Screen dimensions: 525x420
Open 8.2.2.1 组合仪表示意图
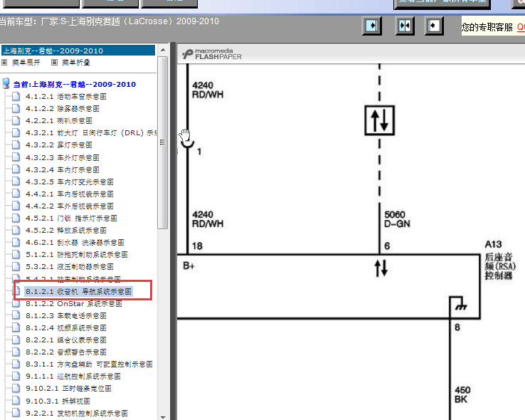click(x=66, y=340)
